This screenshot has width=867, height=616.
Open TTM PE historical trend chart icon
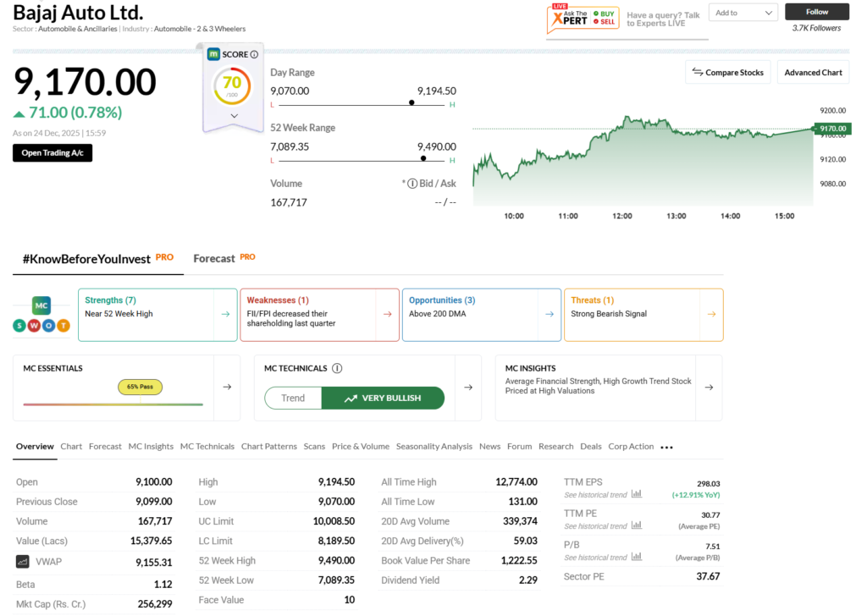click(636, 525)
